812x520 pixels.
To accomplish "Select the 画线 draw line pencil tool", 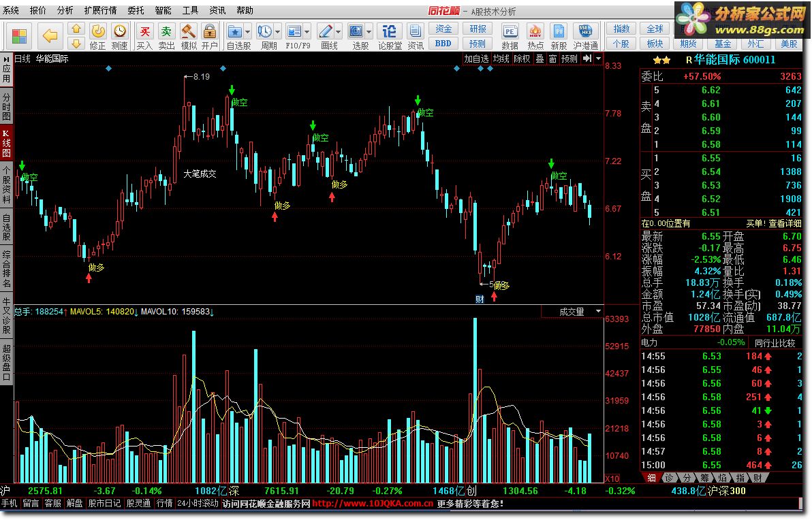I will click(x=325, y=31).
